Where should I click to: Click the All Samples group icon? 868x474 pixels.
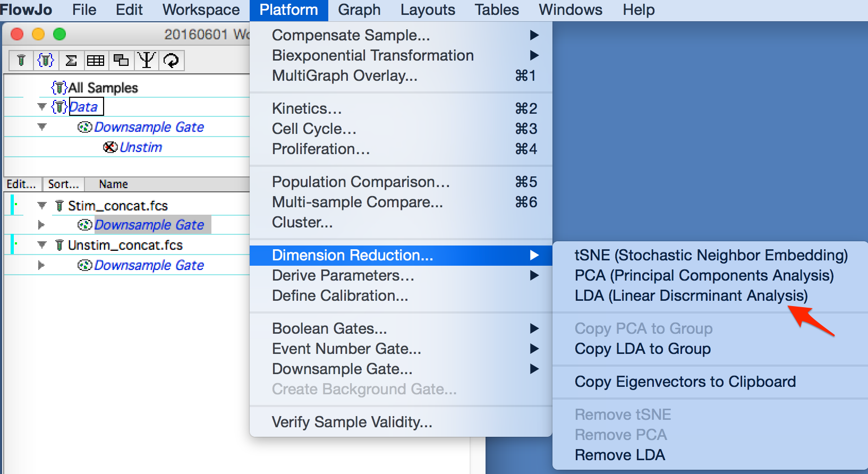coord(59,88)
